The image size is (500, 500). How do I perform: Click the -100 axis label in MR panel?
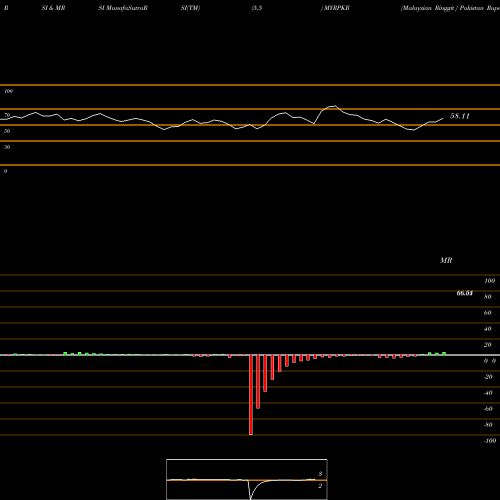pos(490,441)
